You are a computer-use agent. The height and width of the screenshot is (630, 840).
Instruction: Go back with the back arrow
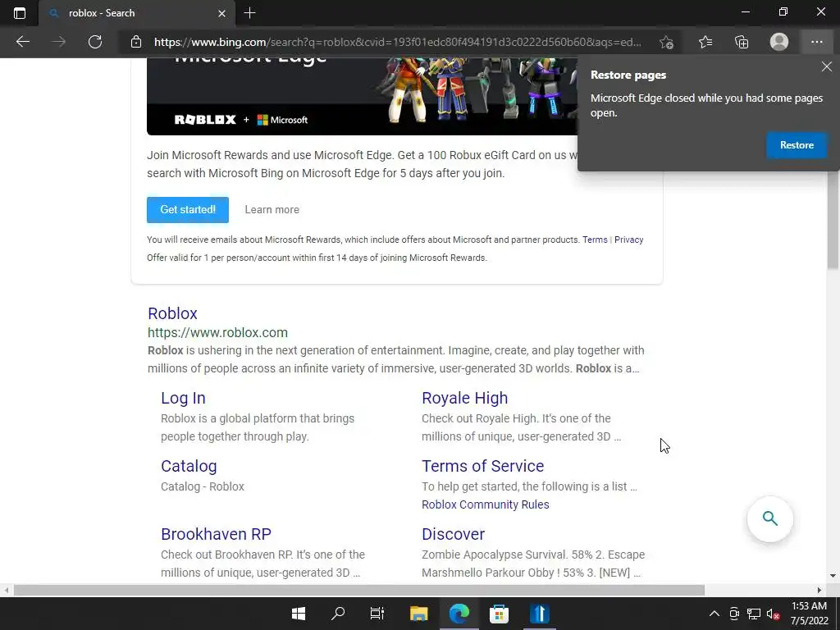point(22,42)
